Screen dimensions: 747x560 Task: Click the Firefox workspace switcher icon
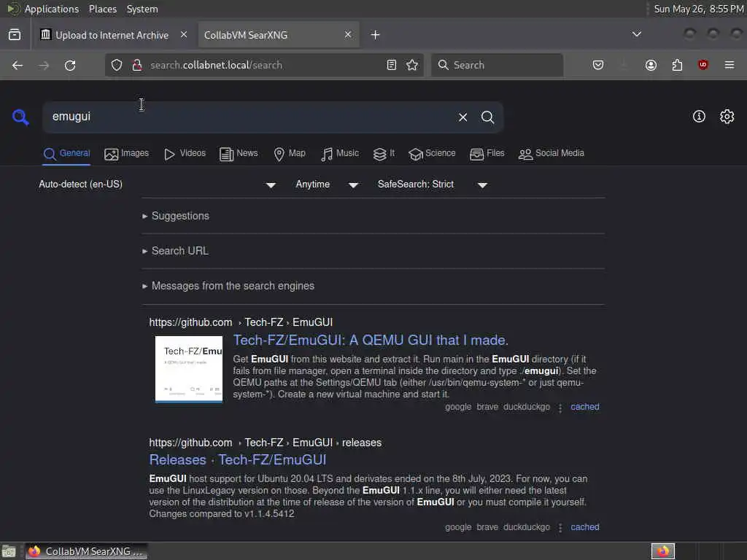[663, 551]
